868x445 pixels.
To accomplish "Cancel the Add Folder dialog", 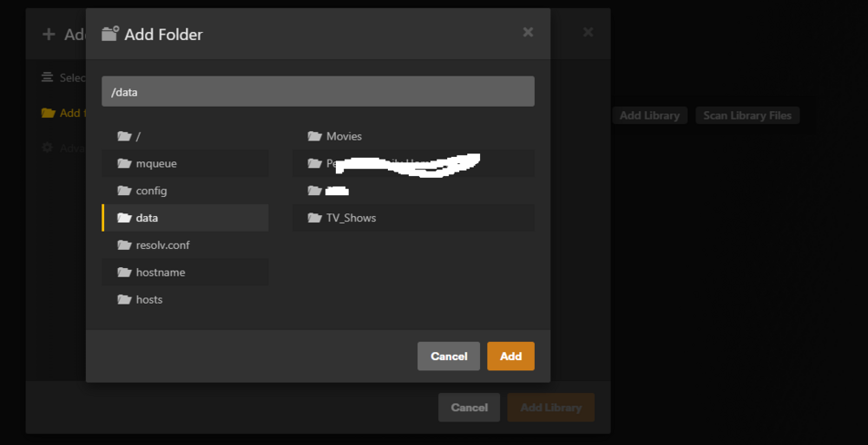I will (449, 356).
